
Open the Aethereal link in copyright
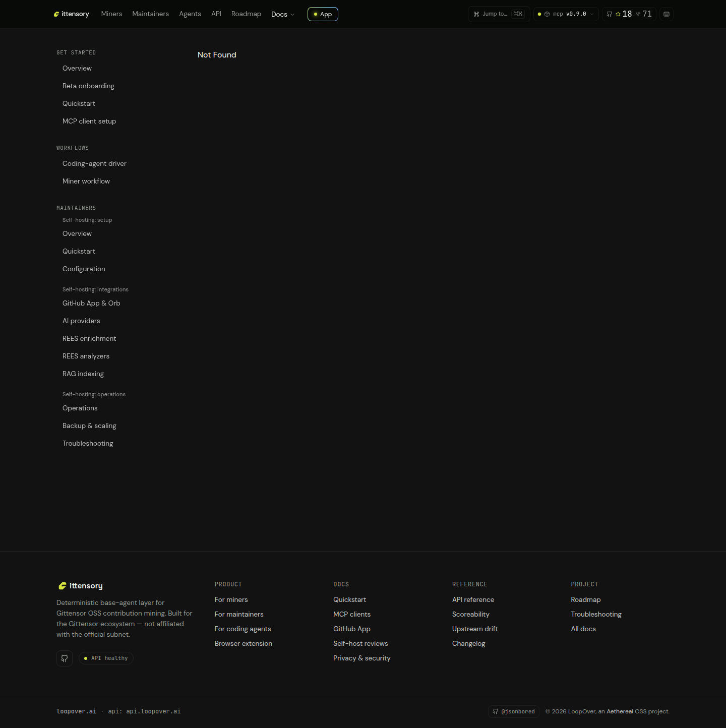pyautogui.click(x=620, y=711)
